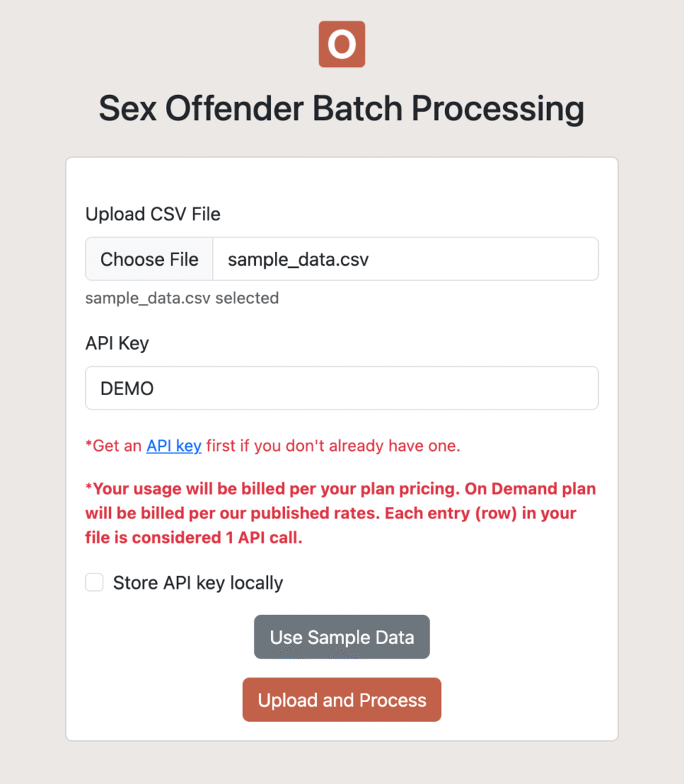Enable the Store API key locally checkbox

[x=94, y=583]
